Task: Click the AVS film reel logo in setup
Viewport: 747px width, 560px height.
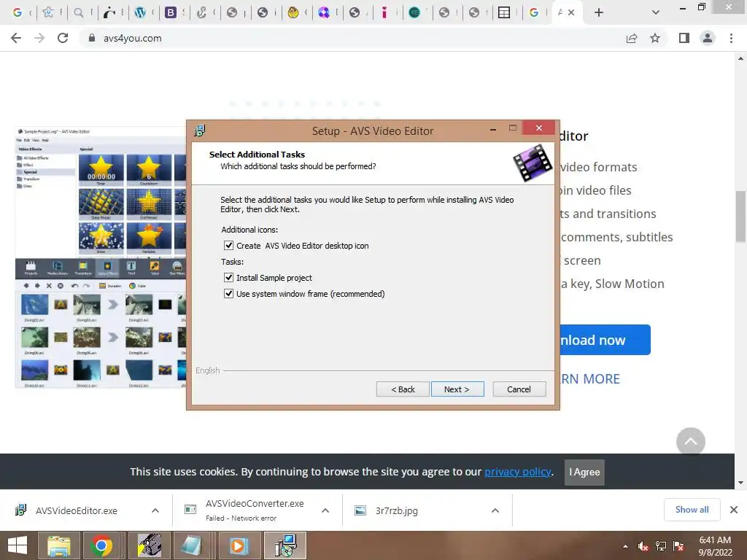Action: (533, 163)
